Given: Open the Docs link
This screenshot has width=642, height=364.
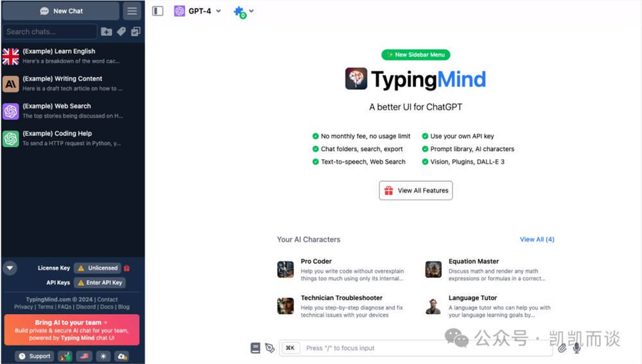Looking at the screenshot, I should pos(107,307).
